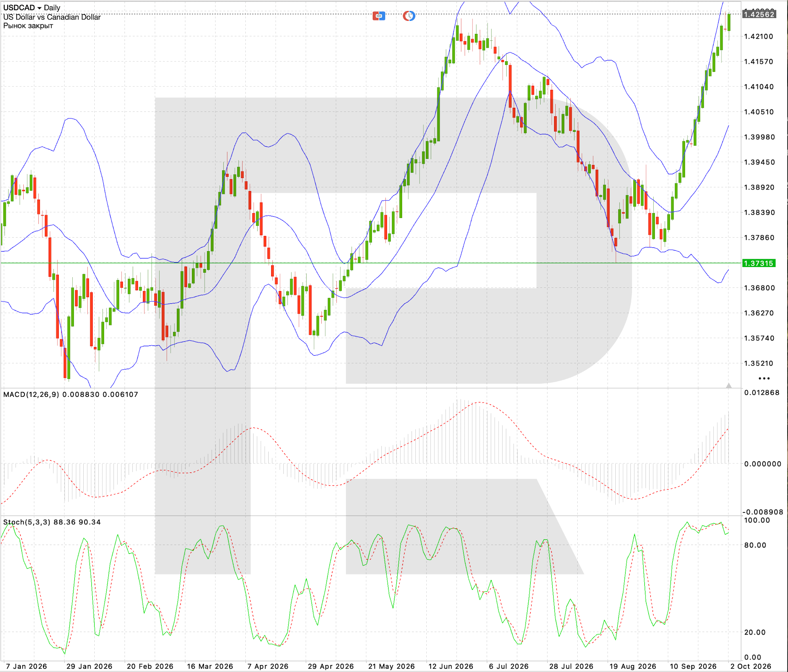Click the 1.39980 price scale value

point(759,137)
